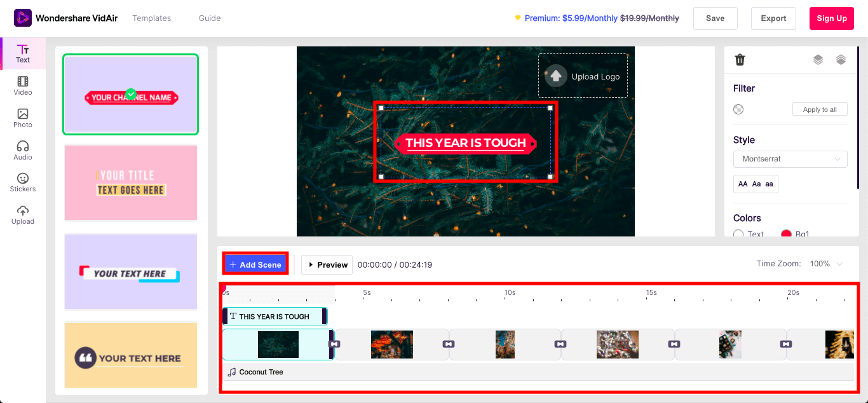Select second scene clip with orange lights

[x=391, y=345]
